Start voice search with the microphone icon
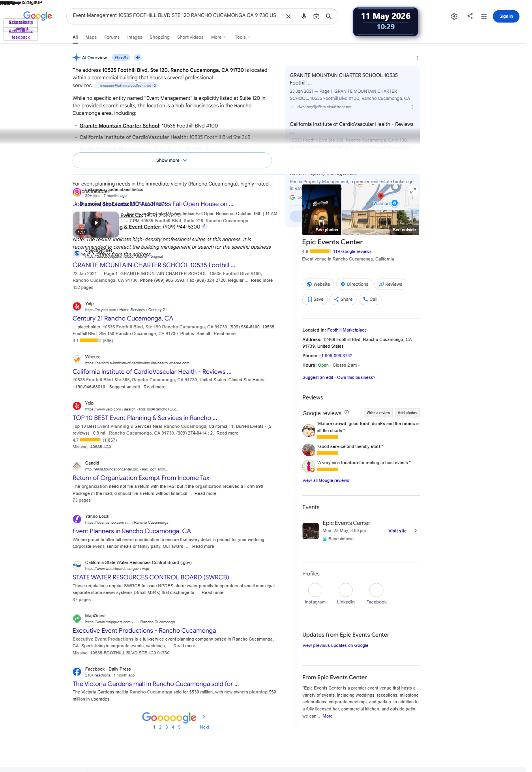 pyautogui.click(x=303, y=17)
